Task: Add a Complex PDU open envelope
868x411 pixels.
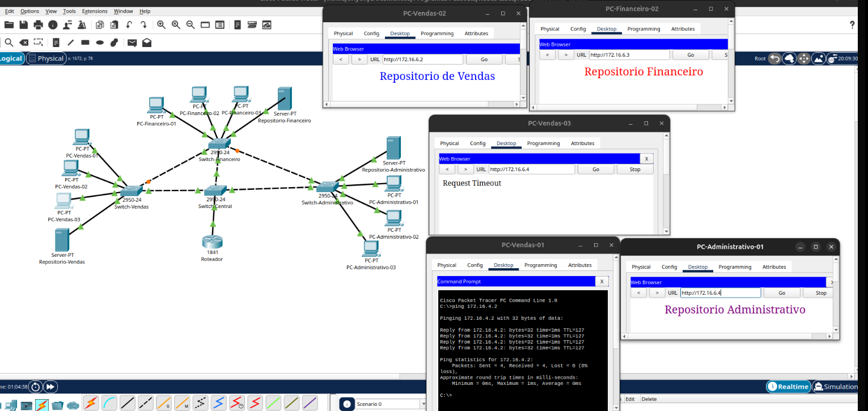Action: 147,43
